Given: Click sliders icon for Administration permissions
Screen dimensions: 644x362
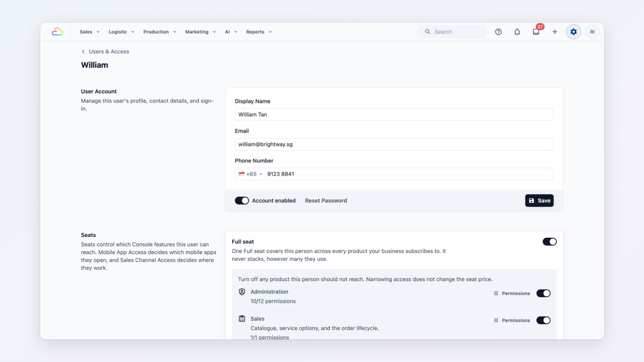Looking at the screenshot, I should (496, 294).
